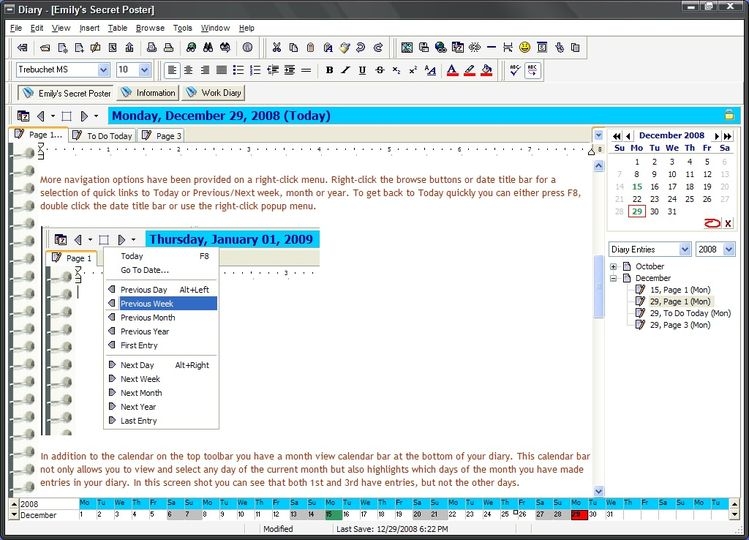Open the Trebuchet MS font dropdown
This screenshot has height=540, width=749.
[103, 70]
